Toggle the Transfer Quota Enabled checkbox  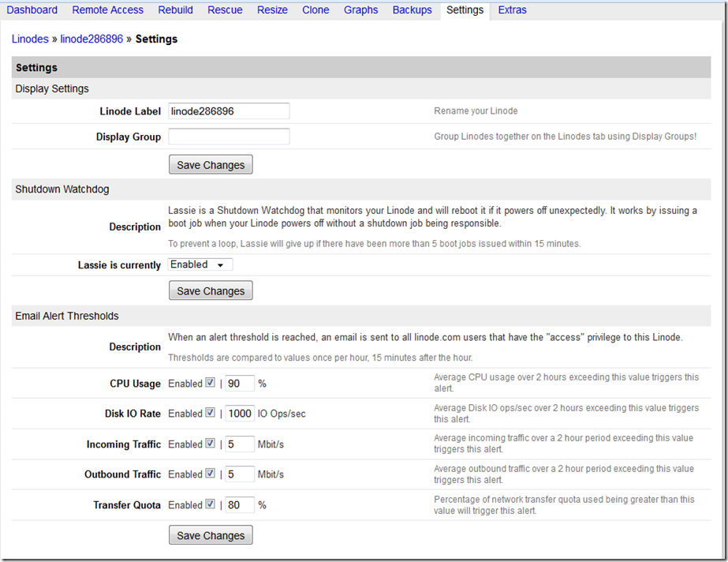[211, 504]
